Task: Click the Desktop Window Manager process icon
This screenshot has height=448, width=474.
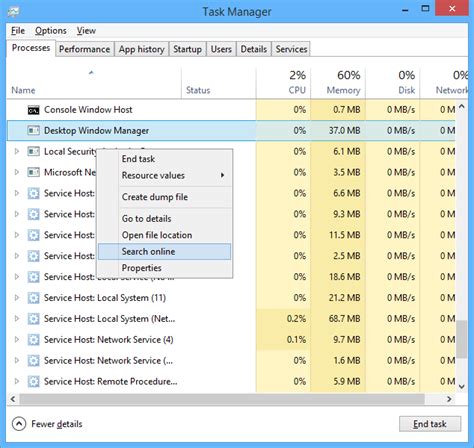Action: [33, 130]
